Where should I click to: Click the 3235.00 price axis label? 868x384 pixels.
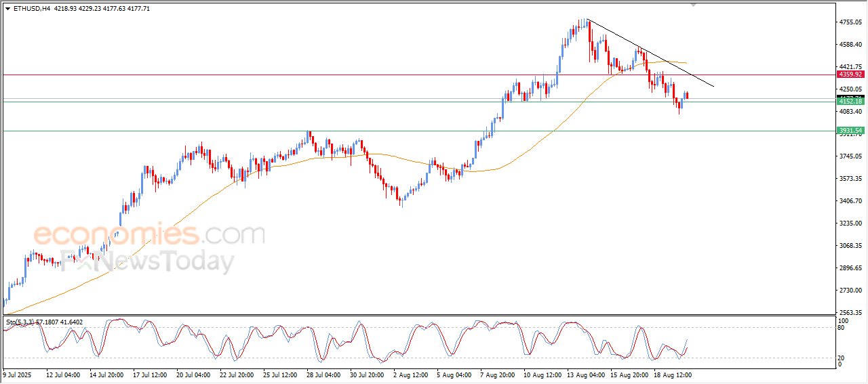852,223
